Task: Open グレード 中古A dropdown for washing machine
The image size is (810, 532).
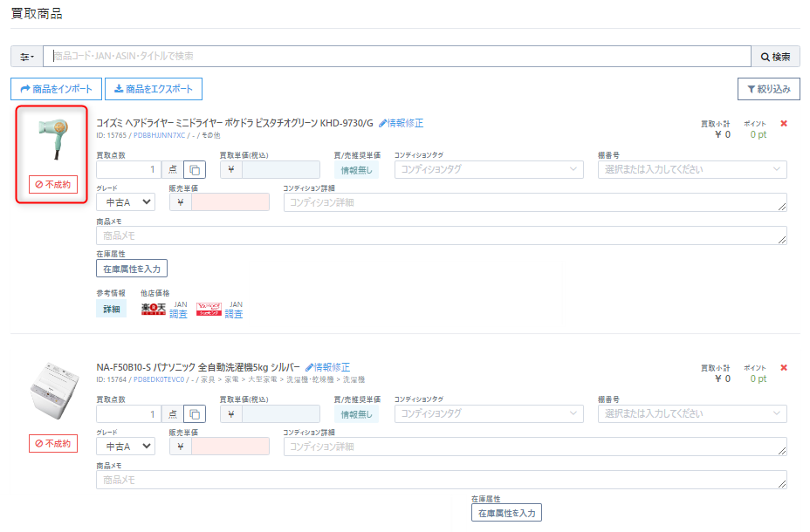Action: (x=126, y=447)
